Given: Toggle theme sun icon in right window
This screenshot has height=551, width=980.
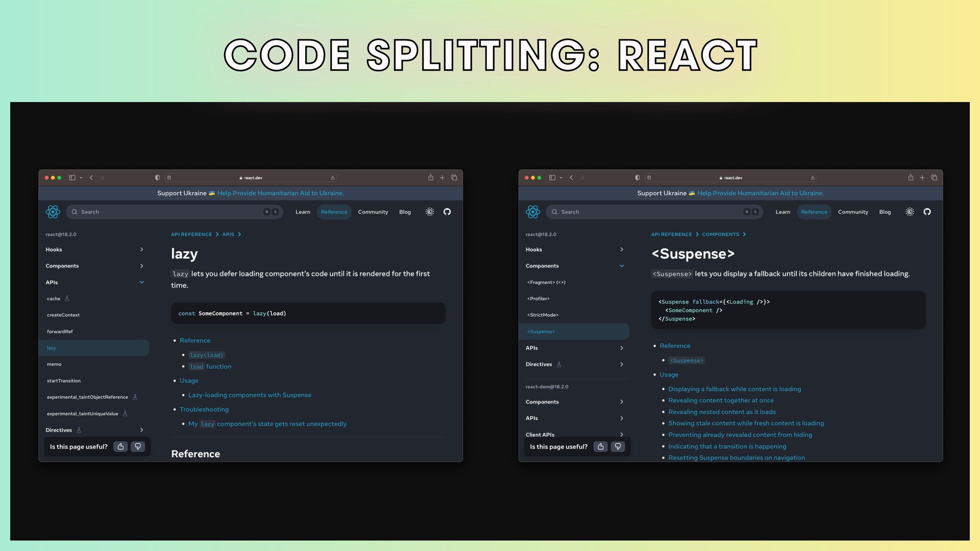Looking at the screenshot, I should tap(910, 212).
